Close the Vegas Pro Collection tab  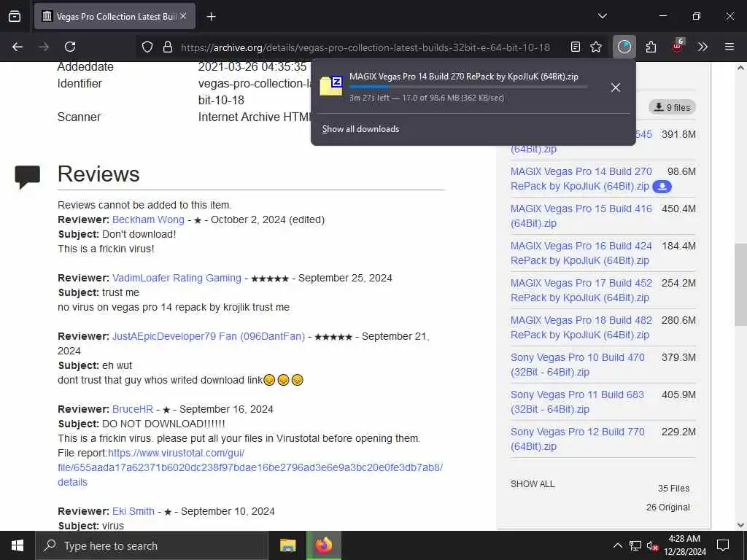point(183,16)
